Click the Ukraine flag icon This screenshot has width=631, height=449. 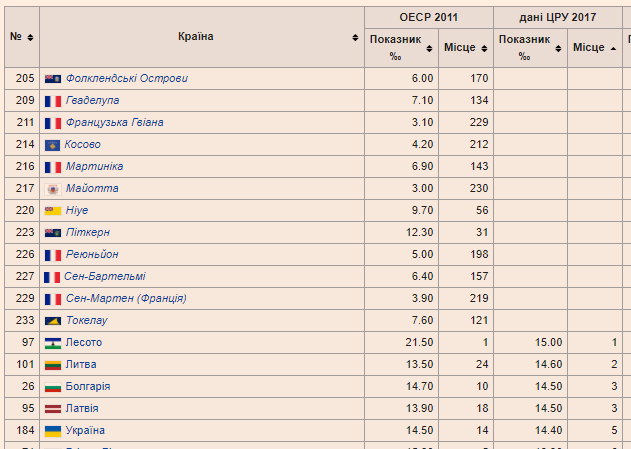(53, 431)
